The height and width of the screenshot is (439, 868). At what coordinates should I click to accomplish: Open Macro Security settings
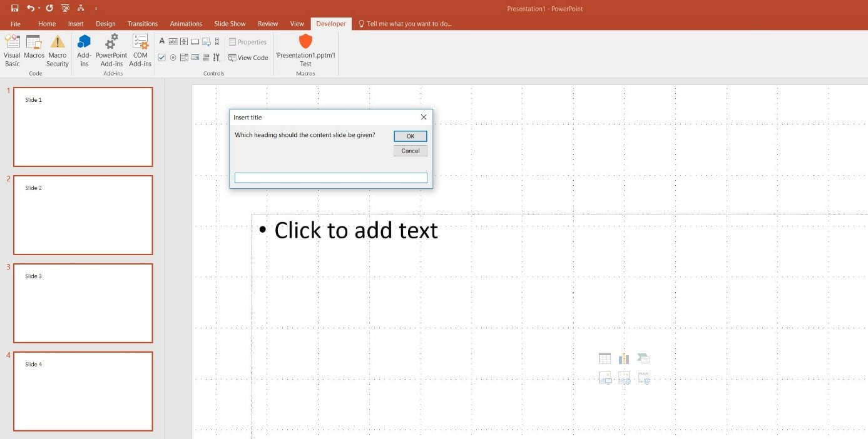click(58, 51)
